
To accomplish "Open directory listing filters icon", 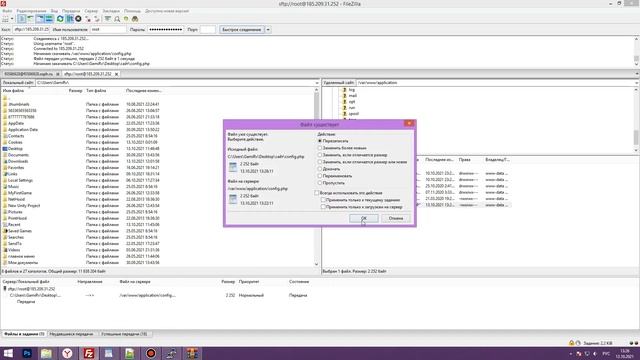I will tap(107, 19).
